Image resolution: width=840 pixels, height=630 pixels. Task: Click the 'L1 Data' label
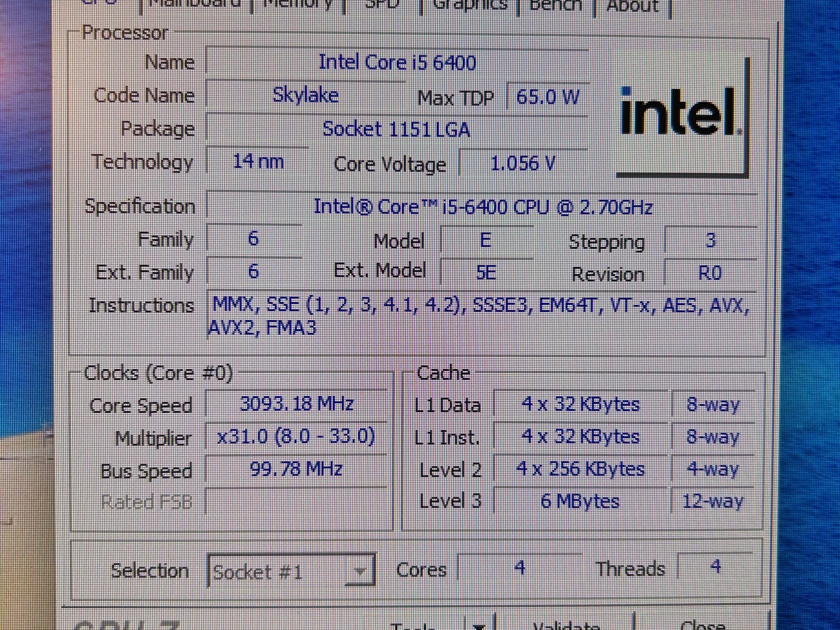pos(447,406)
